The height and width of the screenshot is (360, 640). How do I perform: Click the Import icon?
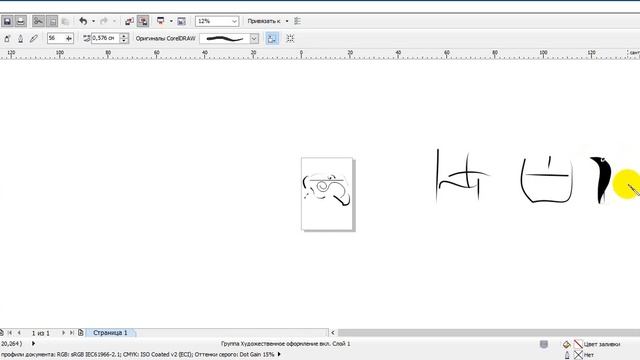[129, 21]
